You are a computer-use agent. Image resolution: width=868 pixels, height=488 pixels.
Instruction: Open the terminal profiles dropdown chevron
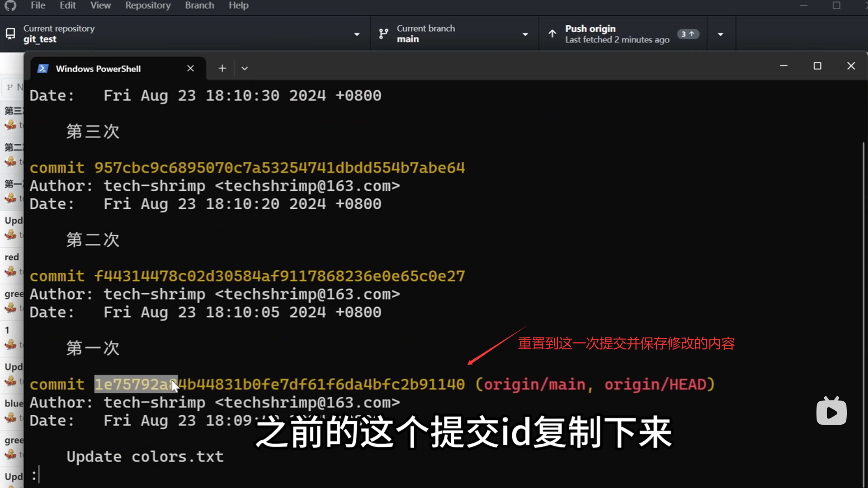(x=245, y=68)
